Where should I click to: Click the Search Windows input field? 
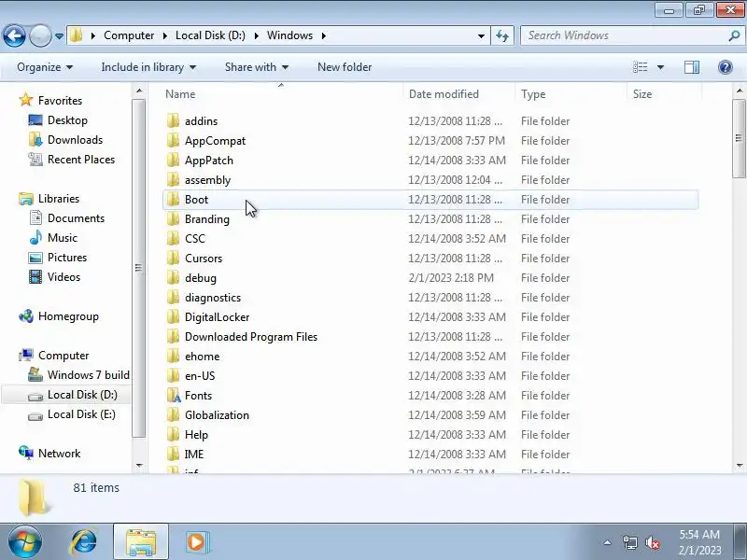(x=624, y=35)
